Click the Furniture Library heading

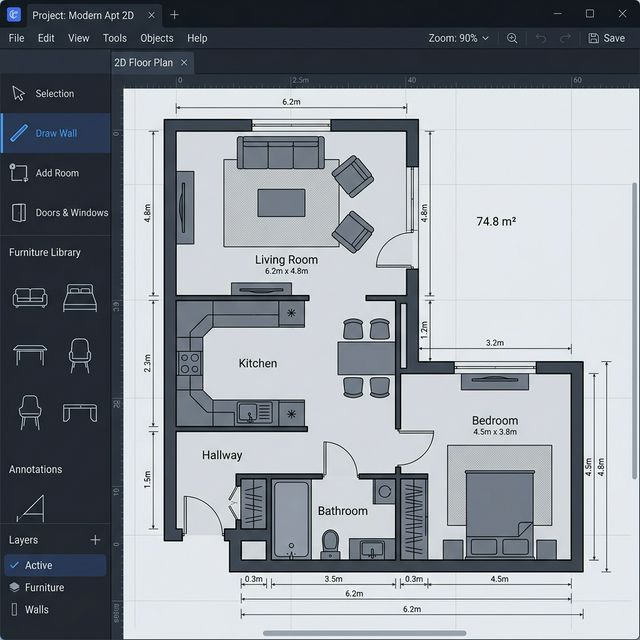coord(44,253)
